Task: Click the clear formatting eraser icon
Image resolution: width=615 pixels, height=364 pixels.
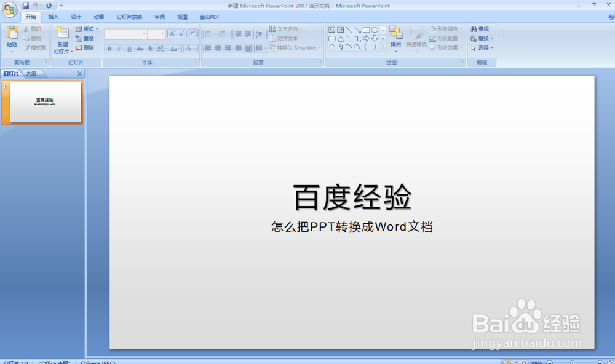Action: [x=192, y=34]
